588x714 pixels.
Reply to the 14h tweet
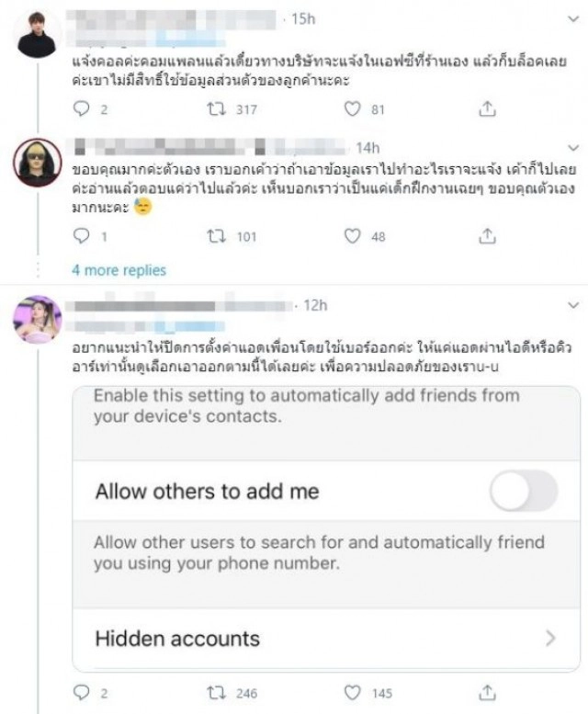point(82,236)
